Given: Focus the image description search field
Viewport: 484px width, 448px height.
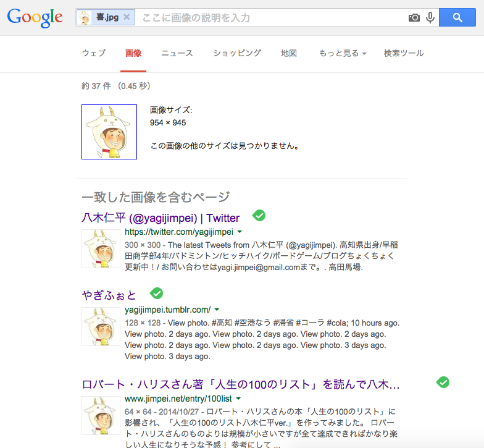Looking at the screenshot, I should [272, 17].
